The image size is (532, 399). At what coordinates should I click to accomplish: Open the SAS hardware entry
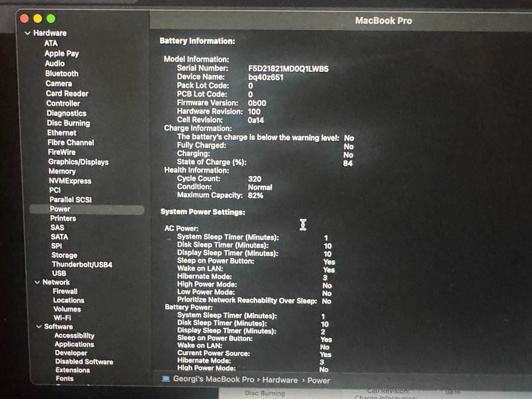pyautogui.click(x=58, y=227)
